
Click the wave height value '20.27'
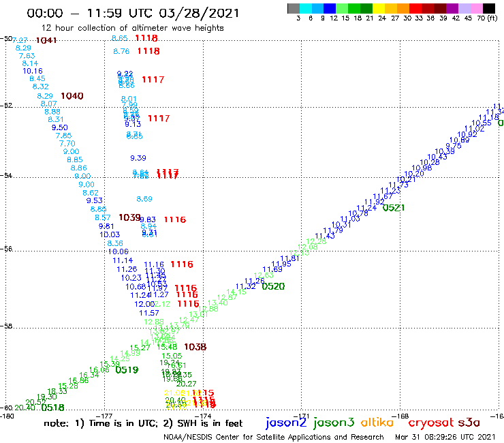(x=186, y=384)
